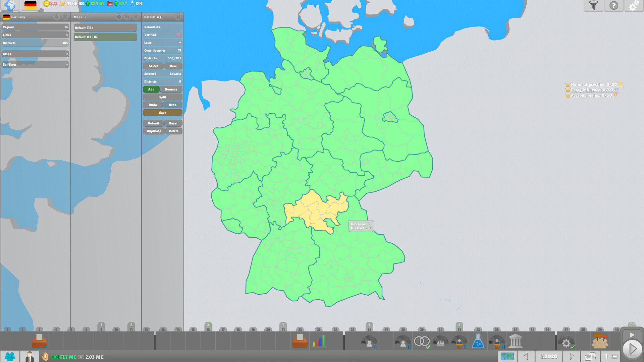The image size is (644, 362).
Task: Expand the Regions row in the Germany panel
Action: point(35,27)
